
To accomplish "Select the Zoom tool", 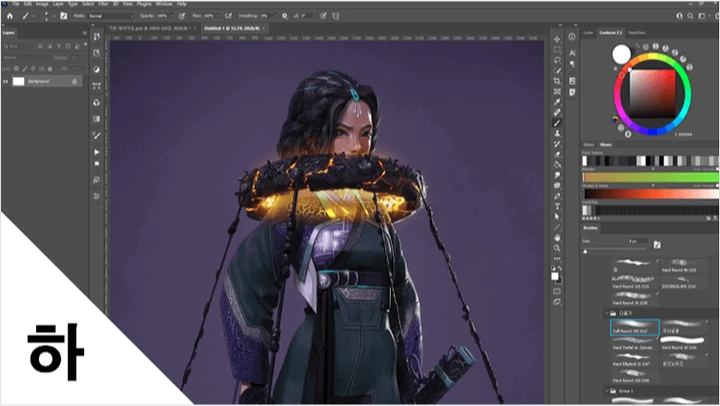I will point(557,248).
